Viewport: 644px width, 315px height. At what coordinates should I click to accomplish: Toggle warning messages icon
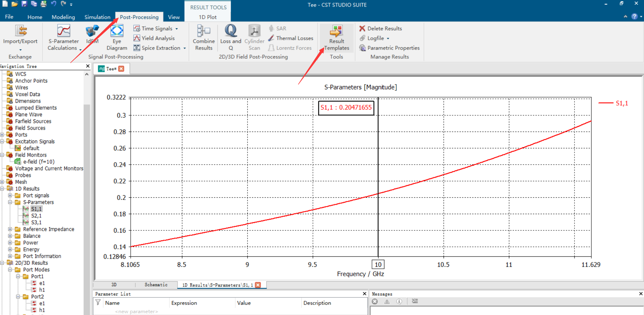(387, 302)
